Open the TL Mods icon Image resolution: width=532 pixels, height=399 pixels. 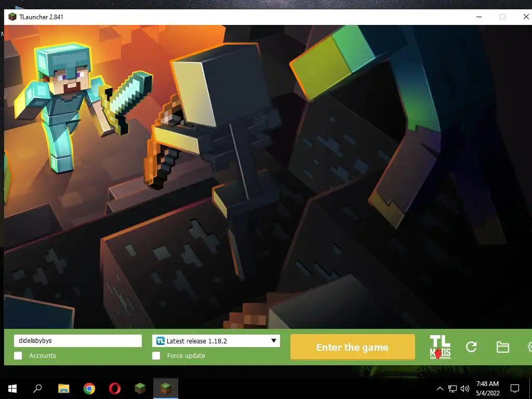coord(440,347)
